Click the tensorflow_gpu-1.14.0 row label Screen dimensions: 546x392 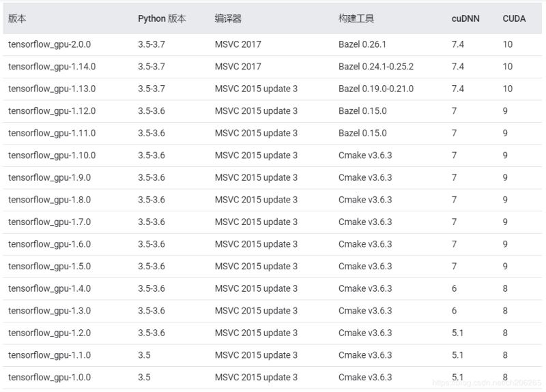[52, 67]
